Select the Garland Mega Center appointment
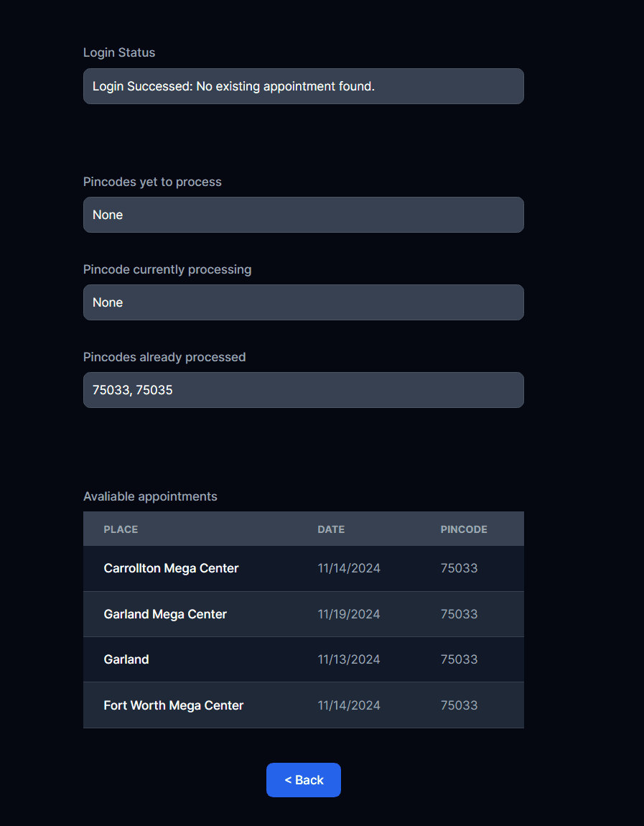This screenshot has height=826, width=644. pyautogui.click(x=165, y=614)
